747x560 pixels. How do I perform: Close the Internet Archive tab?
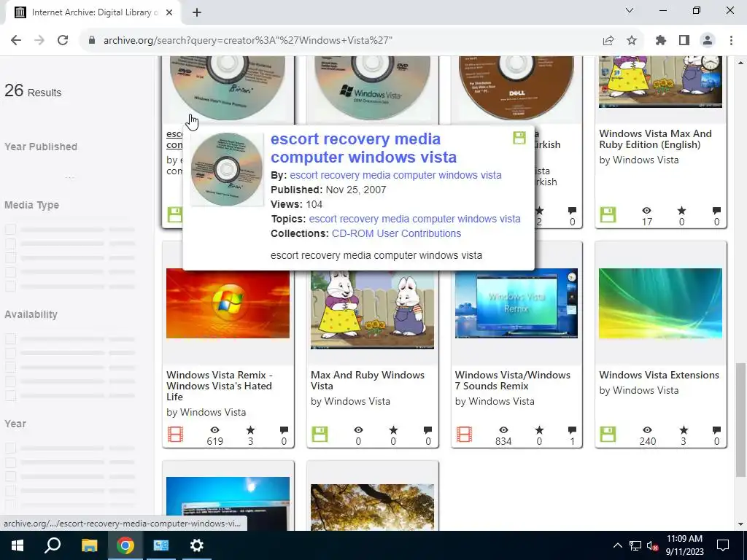click(169, 12)
